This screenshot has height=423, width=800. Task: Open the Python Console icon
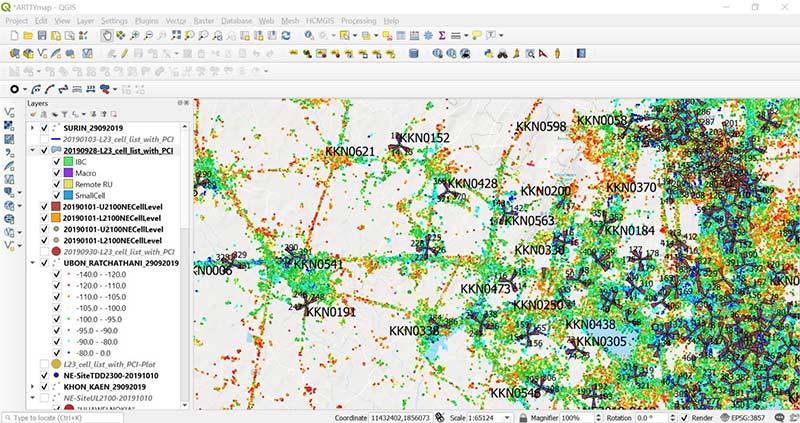(x=489, y=53)
